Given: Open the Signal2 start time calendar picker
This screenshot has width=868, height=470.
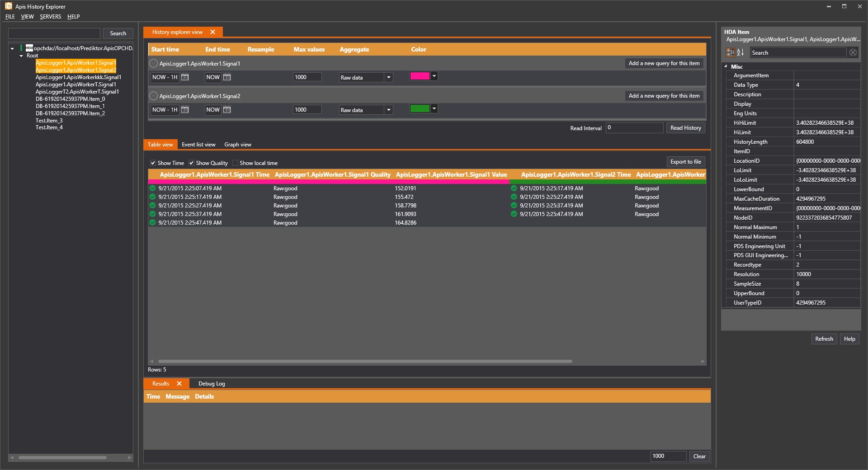Looking at the screenshot, I should tap(185, 110).
